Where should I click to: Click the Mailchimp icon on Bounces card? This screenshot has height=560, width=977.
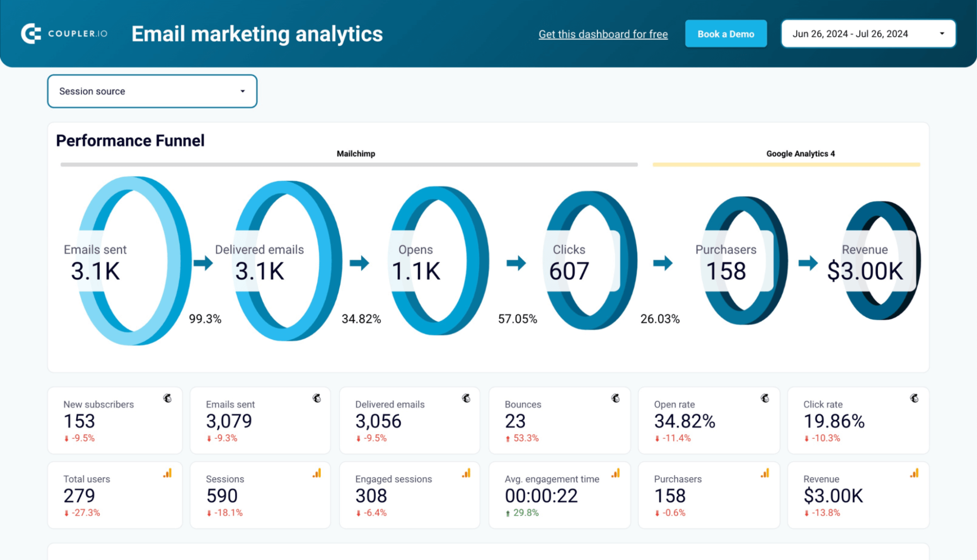616,398
